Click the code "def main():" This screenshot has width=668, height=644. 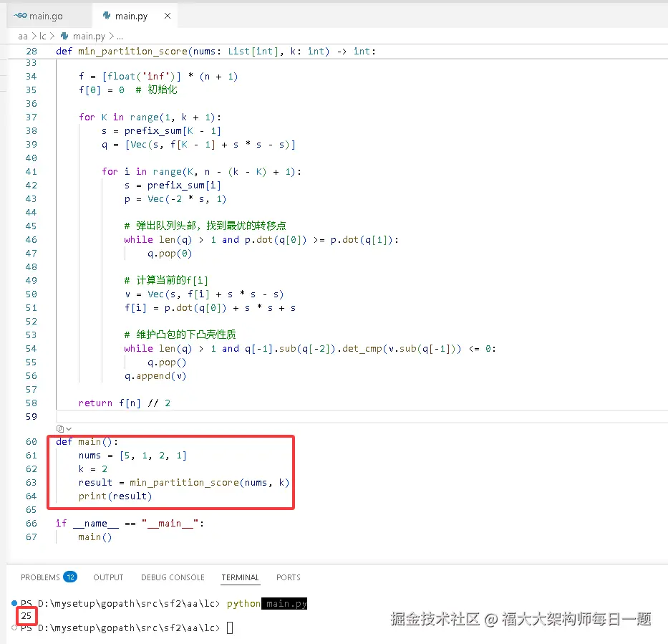point(87,441)
